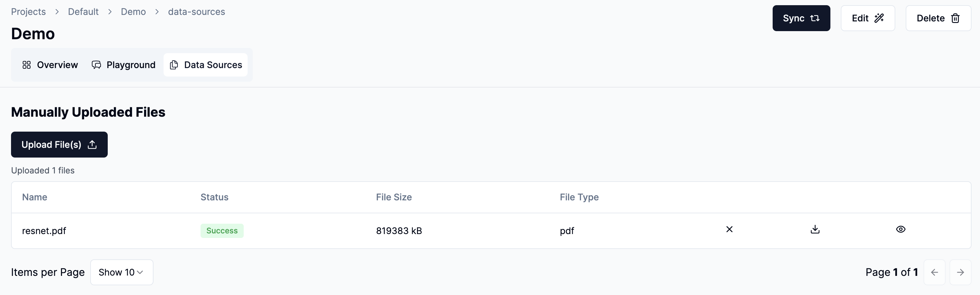Click the Overview grid icon

[26, 65]
